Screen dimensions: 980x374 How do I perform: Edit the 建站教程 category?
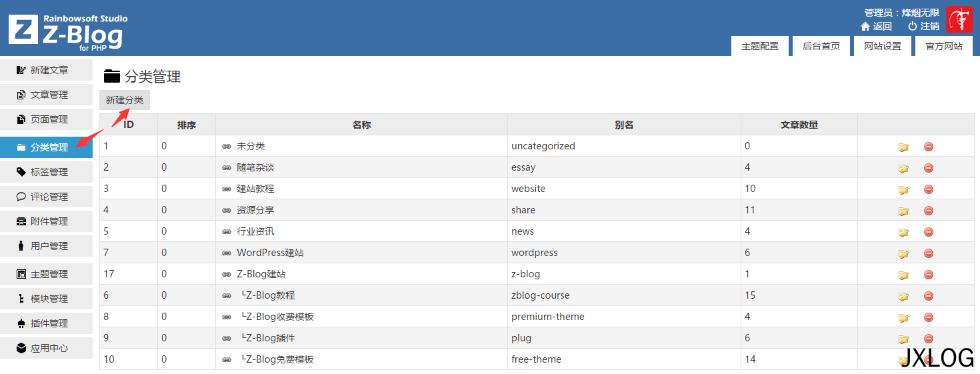[903, 190]
